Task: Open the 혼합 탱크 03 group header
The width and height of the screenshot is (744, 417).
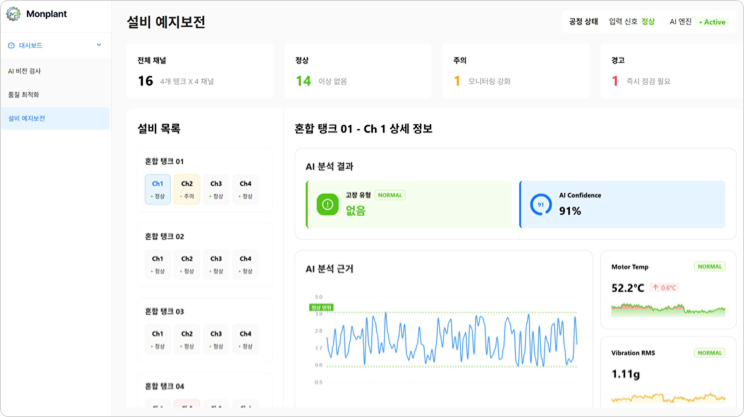Action: (164, 311)
